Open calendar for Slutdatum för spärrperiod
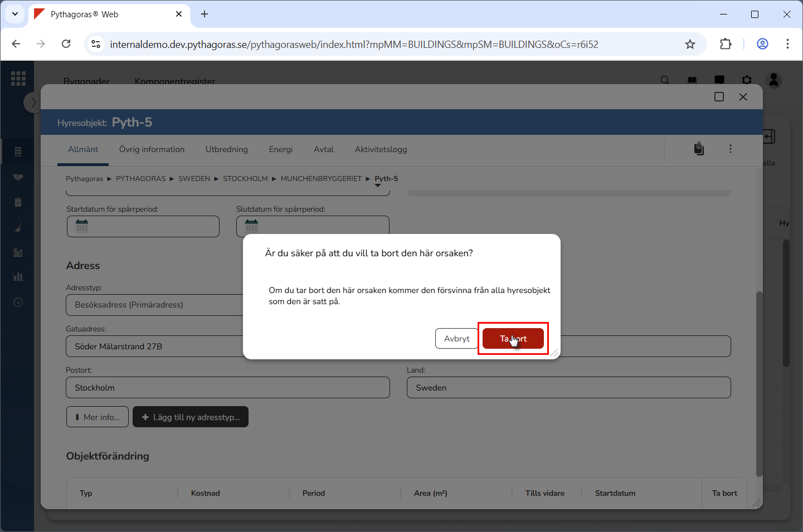This screenshot has height=532, width=803. click(x=252, y=226)
